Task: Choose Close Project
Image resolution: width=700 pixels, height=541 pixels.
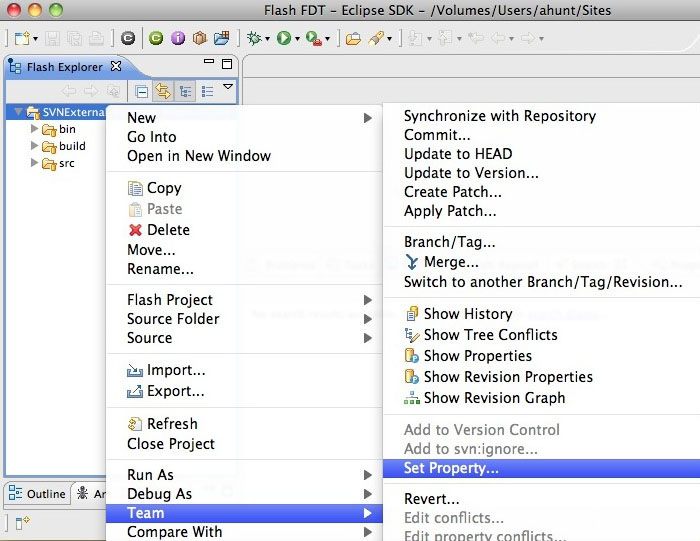Action: pos(244,444)
